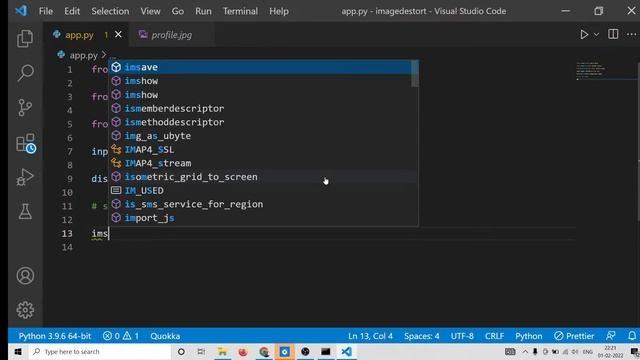The height and width of the screenshot is (360, 640).
Task: Select Python 3.9.6 64-bit interpreter
Action: click(55, 336)
